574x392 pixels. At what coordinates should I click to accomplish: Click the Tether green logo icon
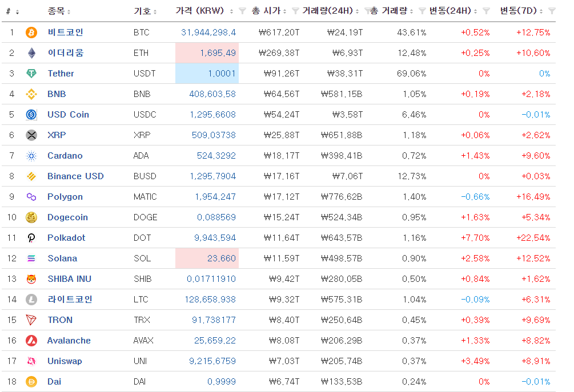[31, 74]
